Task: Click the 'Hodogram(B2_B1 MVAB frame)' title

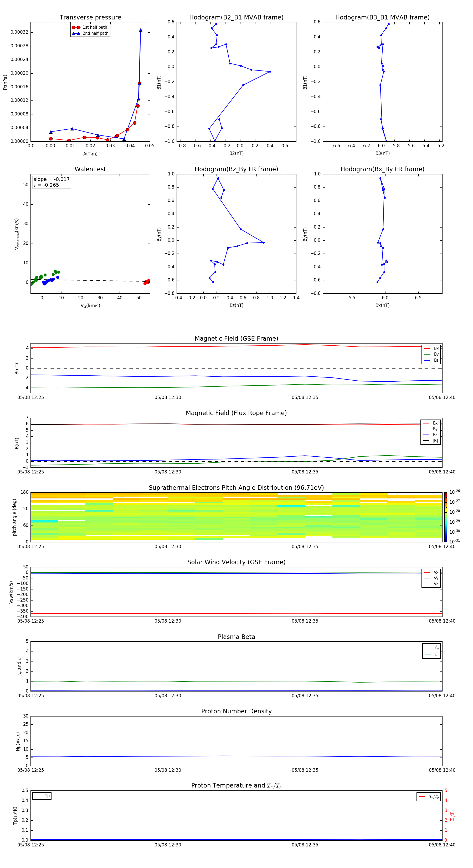Action: pyautogui.click(x=236, y=18)
